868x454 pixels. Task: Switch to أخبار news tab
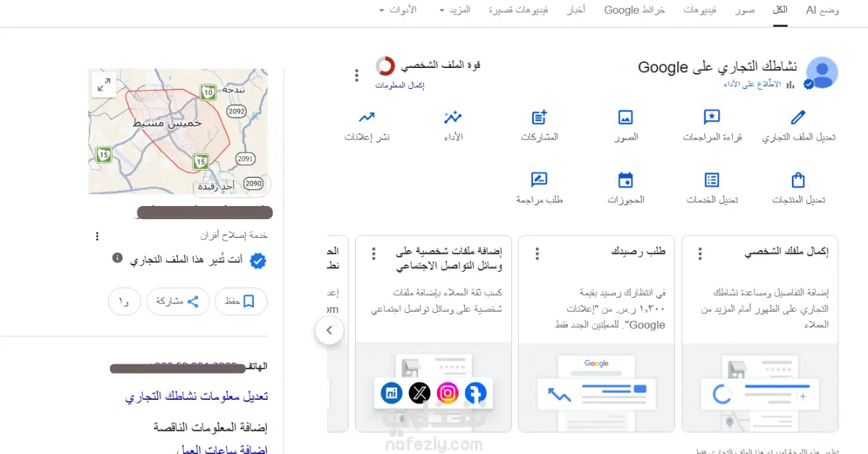[x=576, y=10]
